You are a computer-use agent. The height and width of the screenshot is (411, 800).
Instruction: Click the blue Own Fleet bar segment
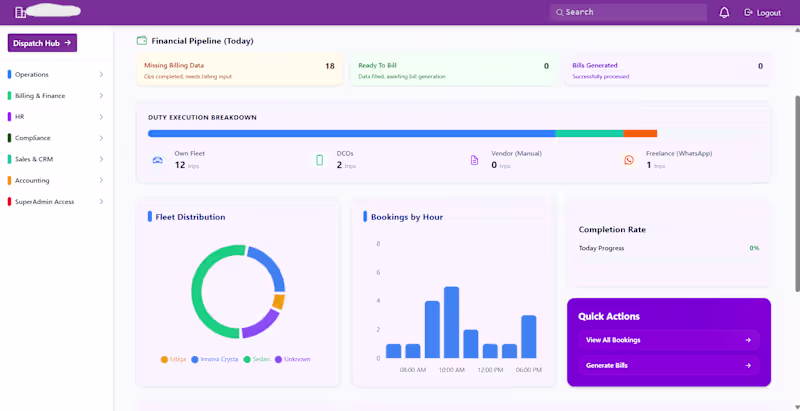[352, 134]
